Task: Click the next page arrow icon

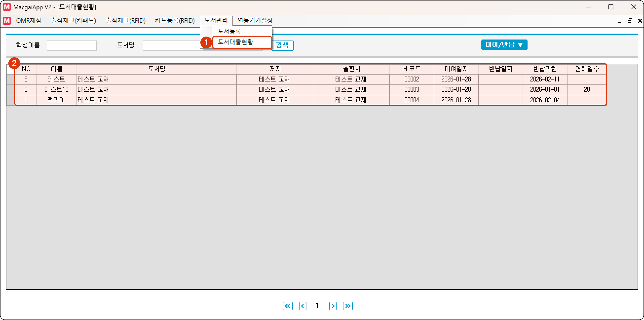Action: (x=333, y=306)
